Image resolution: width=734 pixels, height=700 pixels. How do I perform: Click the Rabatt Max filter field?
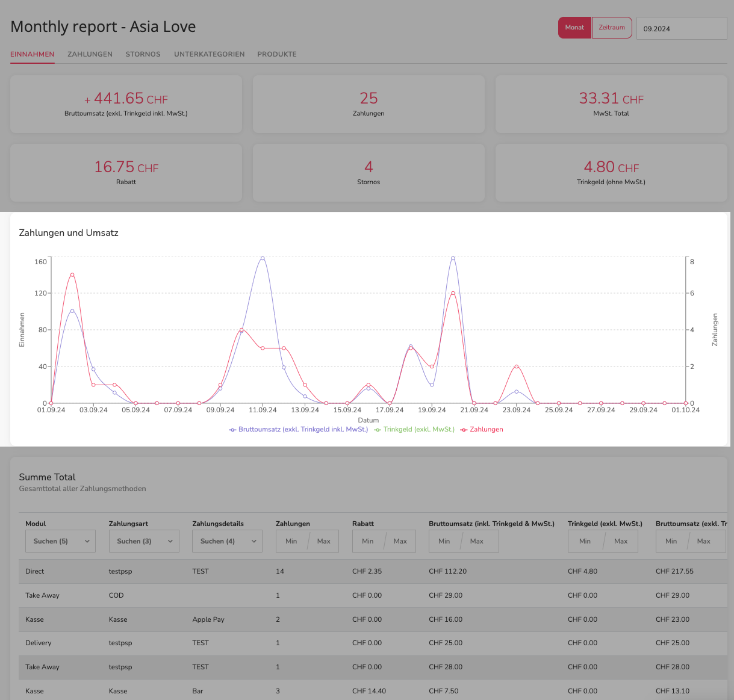click(400, 541)
